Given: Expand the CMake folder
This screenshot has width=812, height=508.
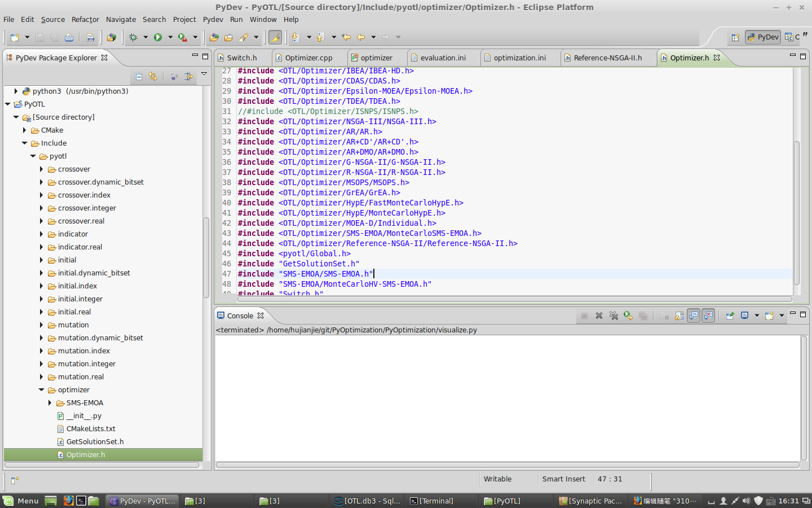Looking at the screenshot, I should (x=24, y=130).
